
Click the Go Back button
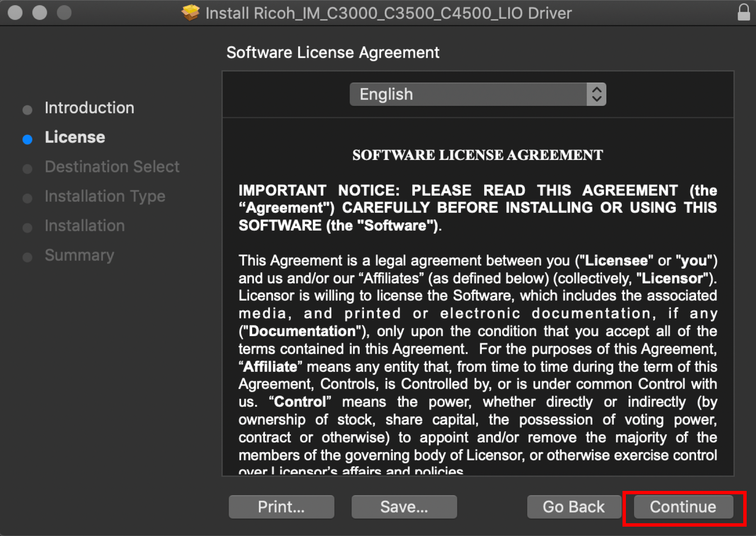pos(574,507)
